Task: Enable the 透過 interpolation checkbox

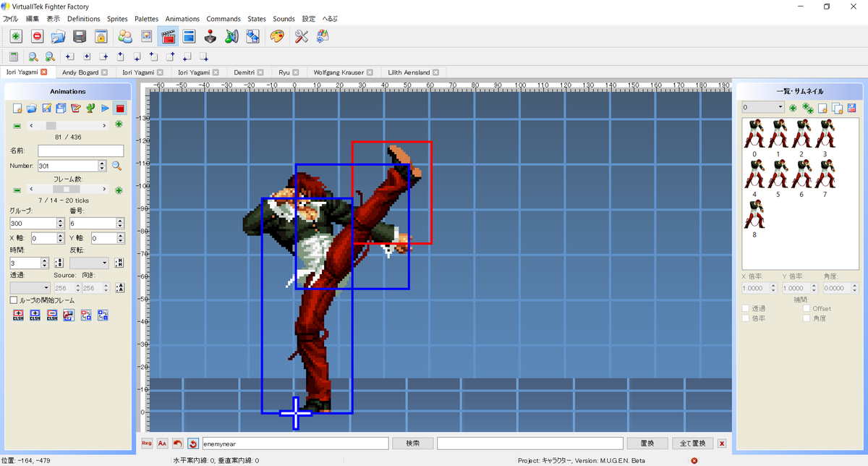Action: coord(746,309)
